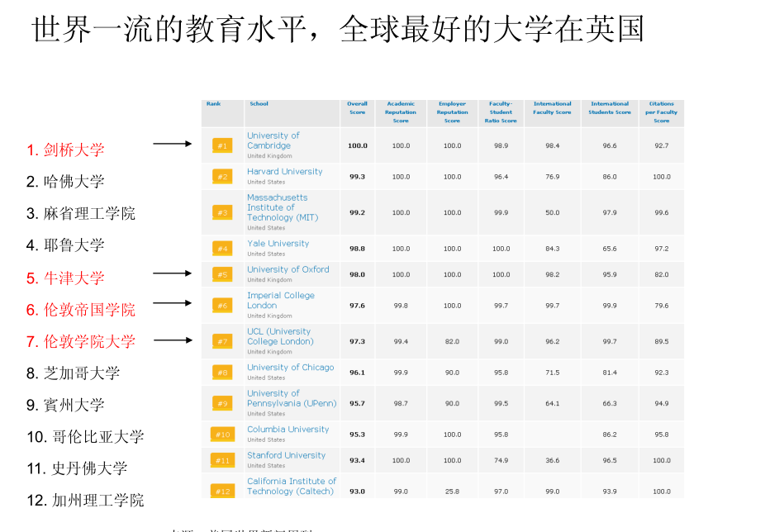
Task: Select the list item 8. 芝加哥大学
Action: tap(74, 373)
